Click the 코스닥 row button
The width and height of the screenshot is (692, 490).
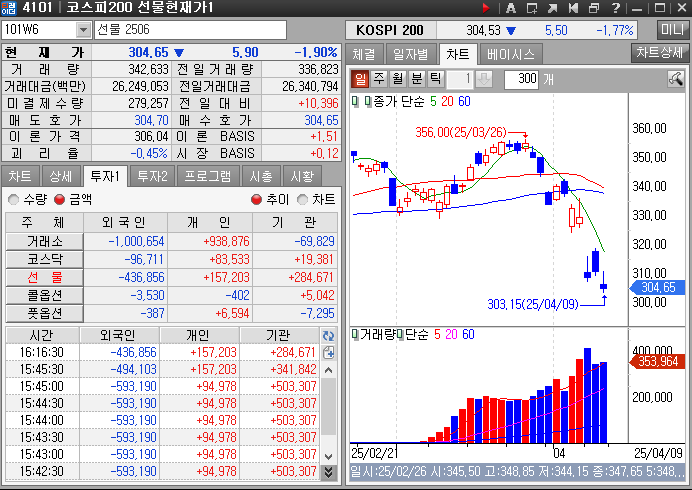coord(45,260)
